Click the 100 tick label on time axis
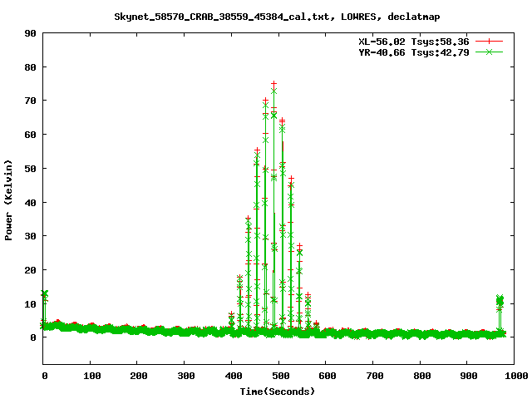 [x=92, y=376]
